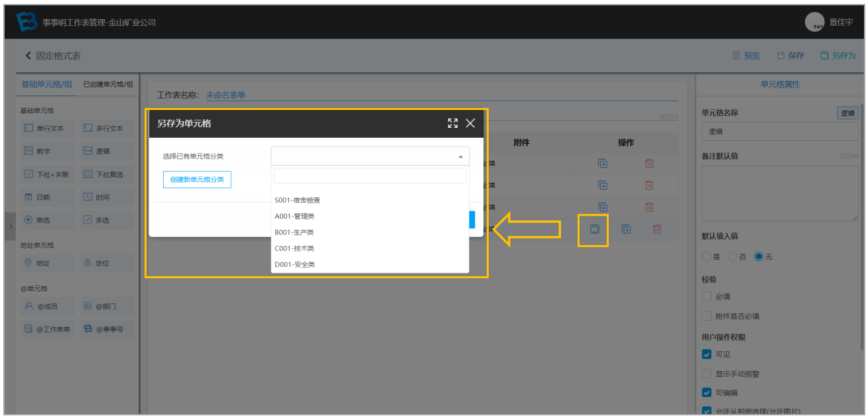Click the dropdown search input field

coord(370,176)
